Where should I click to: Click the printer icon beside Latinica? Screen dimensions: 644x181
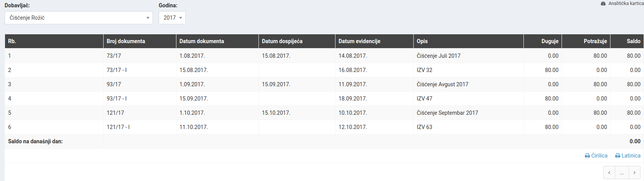click(x=618, y=156)
